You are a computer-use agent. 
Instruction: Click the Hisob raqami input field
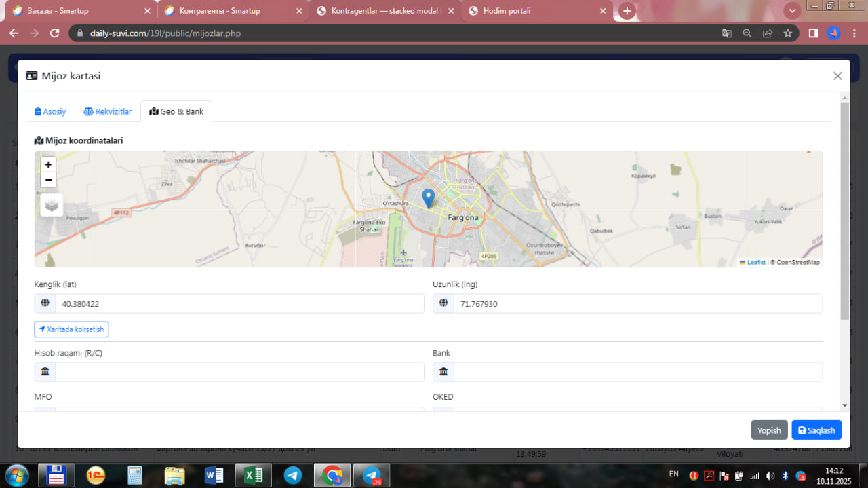point(239,372)
